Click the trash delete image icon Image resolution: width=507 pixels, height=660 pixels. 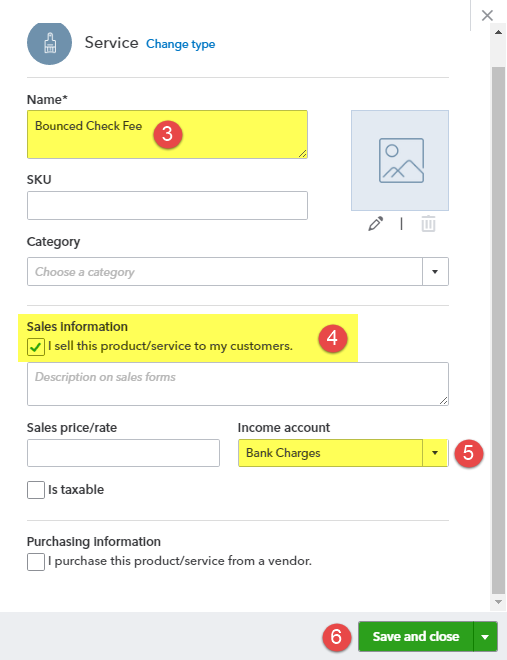pyautogui.click(x=428, y=224)
